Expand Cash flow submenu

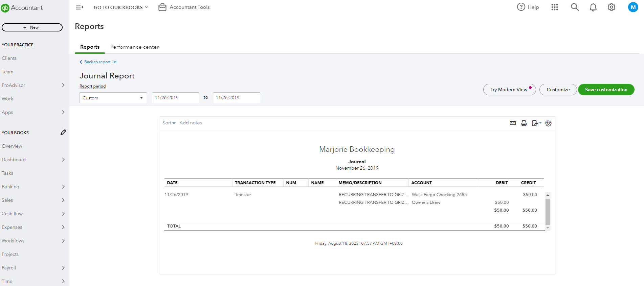[x=63, y=214]
